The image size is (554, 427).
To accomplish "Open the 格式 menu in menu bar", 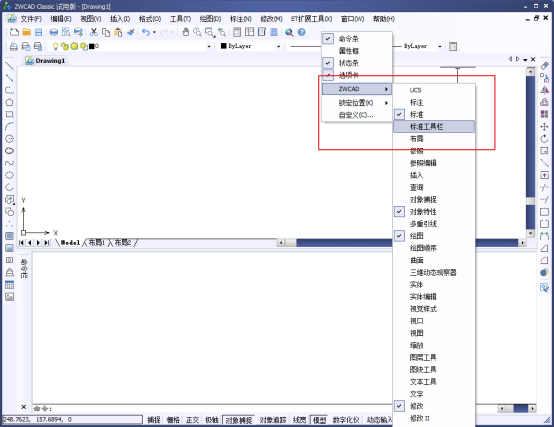I will pos(150,19).
